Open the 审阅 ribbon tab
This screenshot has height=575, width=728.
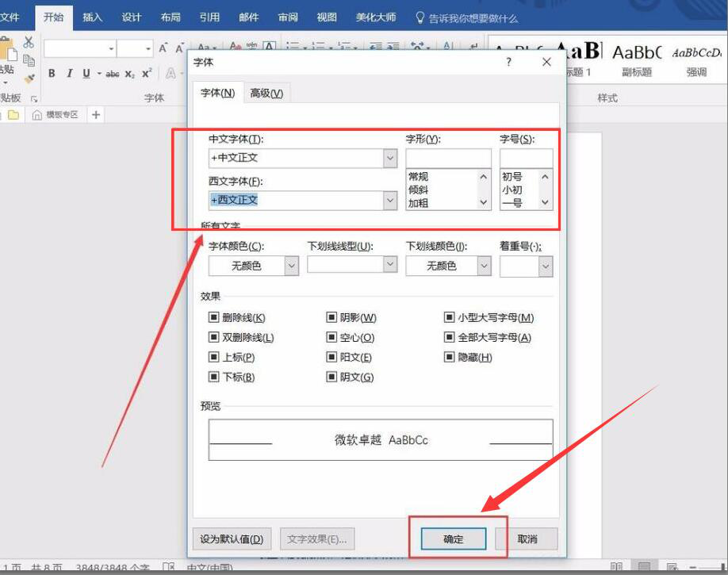click(x=287, y=17)
